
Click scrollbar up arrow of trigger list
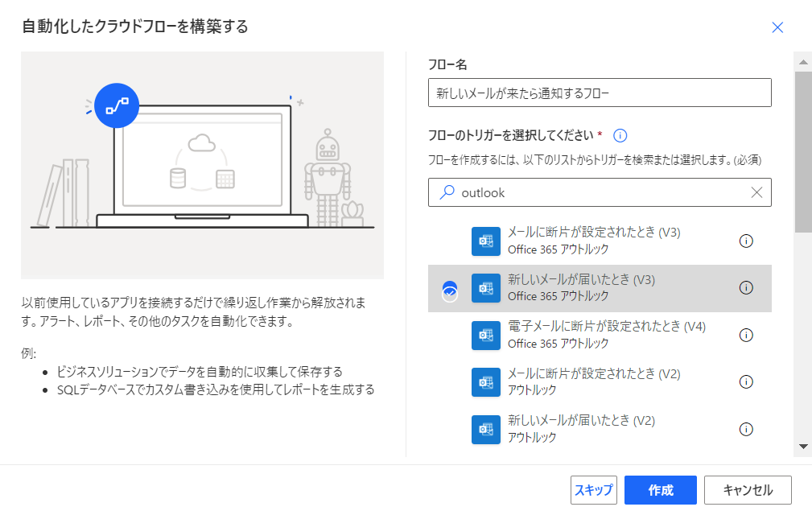(803, 62)
